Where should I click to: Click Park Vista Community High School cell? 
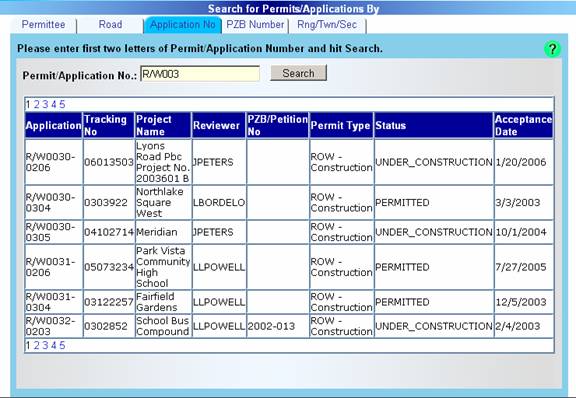pos(163,267)
